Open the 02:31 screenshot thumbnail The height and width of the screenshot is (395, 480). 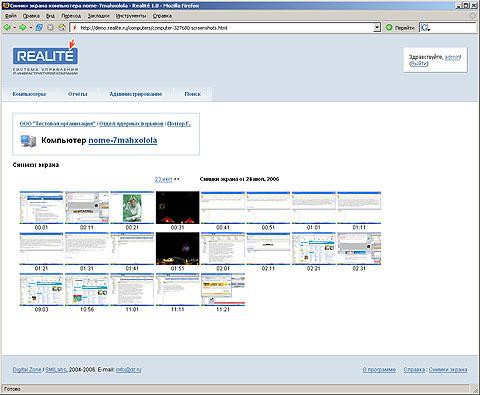pyautogui.click(x=359, y=249)
